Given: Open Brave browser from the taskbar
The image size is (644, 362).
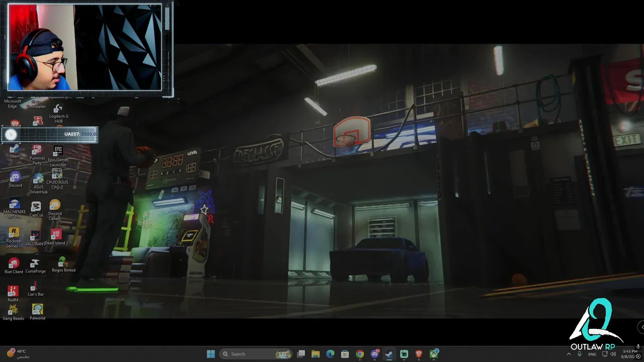Looking at the screenshot, I should pyautogui.click(x=419, y=354).
